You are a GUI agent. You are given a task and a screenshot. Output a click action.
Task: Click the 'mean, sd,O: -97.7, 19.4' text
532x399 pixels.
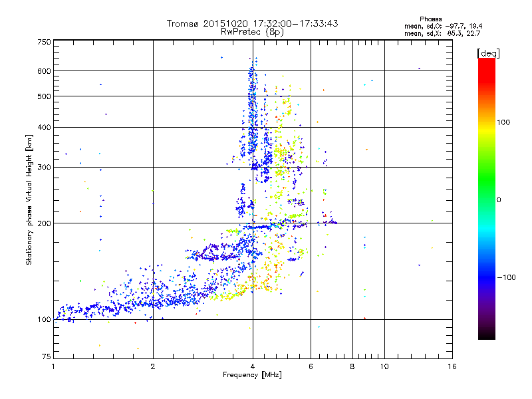(443, 26)
